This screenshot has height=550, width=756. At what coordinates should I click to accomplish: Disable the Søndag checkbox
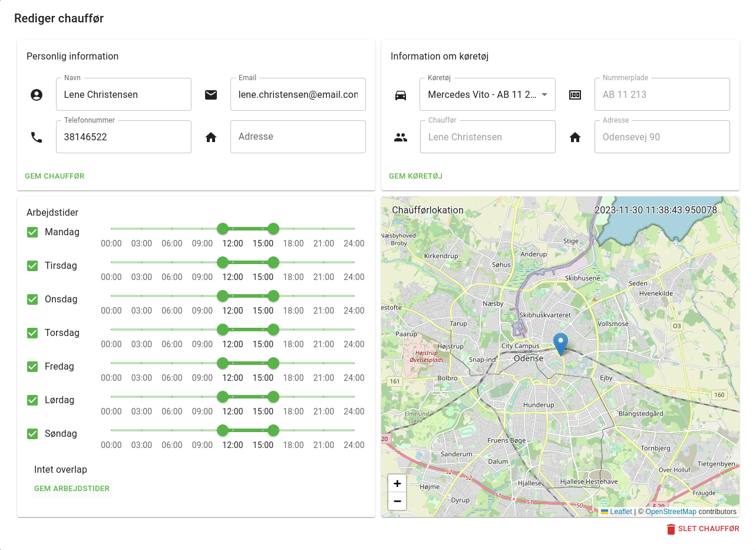point(33,434)
